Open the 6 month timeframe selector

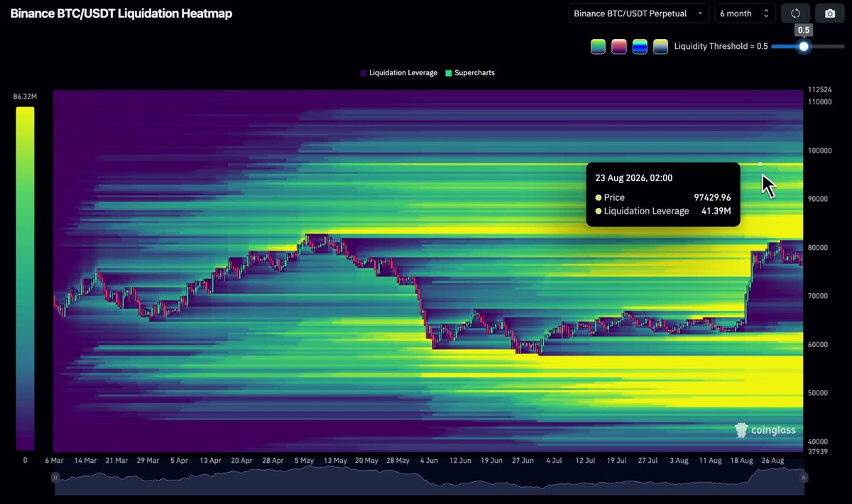pyautogui.click(x=745, y=13)
